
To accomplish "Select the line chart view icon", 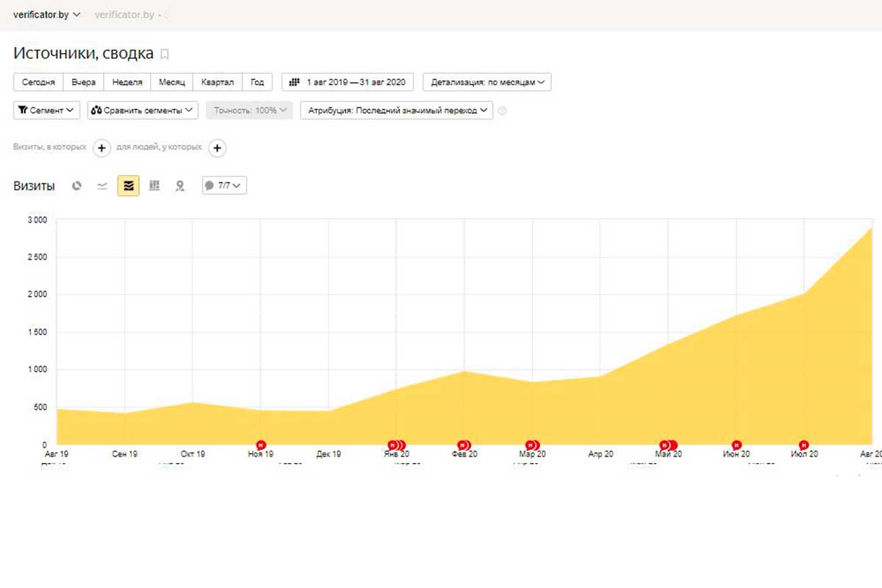I will (102, 186).
